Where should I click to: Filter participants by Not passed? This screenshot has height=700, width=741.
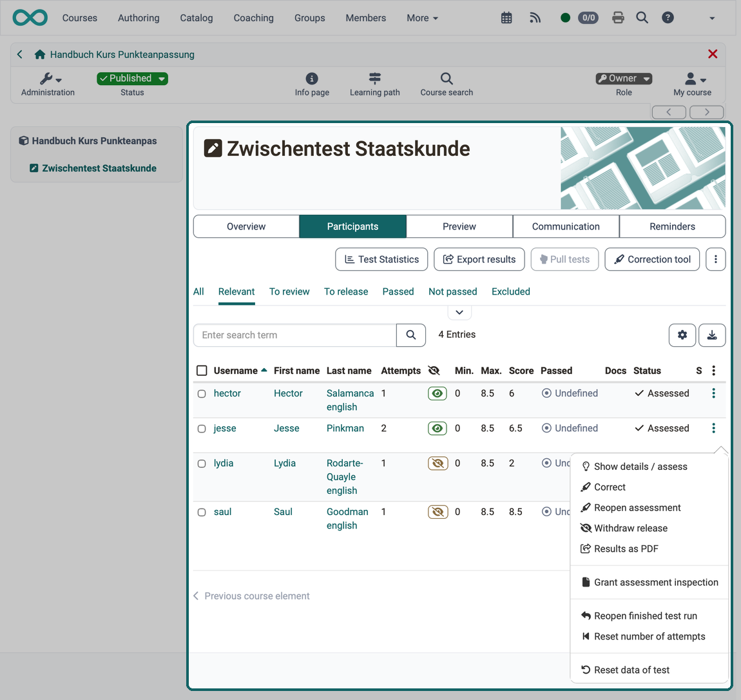453,291
